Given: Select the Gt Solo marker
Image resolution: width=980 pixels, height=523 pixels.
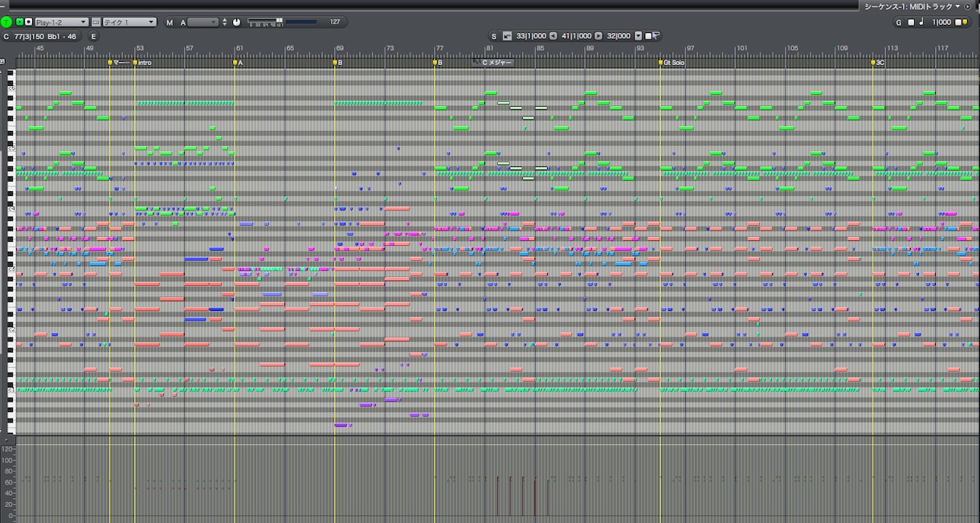Looking at the screenshot, I should [672, 62].
